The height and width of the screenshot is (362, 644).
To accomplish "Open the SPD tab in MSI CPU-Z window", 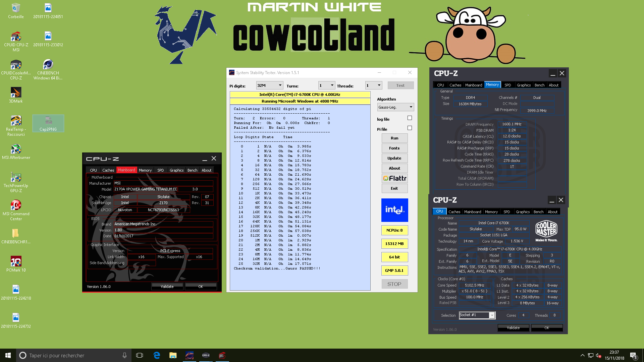I will [161, 170].
